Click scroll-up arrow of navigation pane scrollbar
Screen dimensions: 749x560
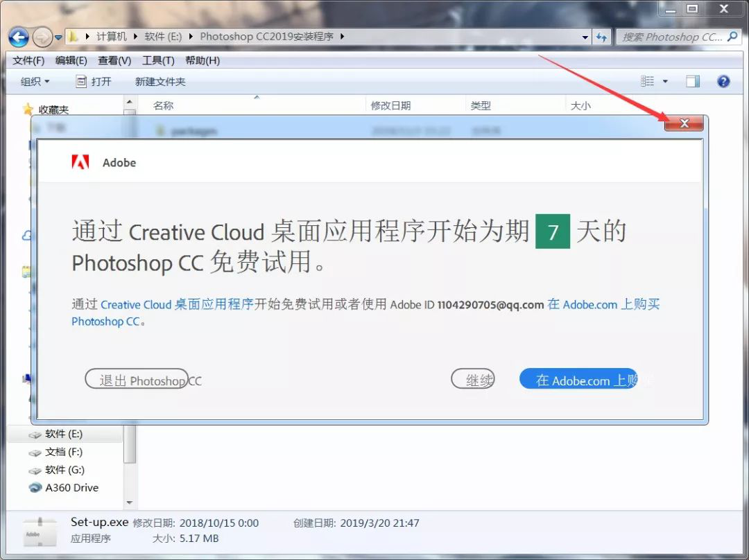pyautogui.click(x=130, y=102)
